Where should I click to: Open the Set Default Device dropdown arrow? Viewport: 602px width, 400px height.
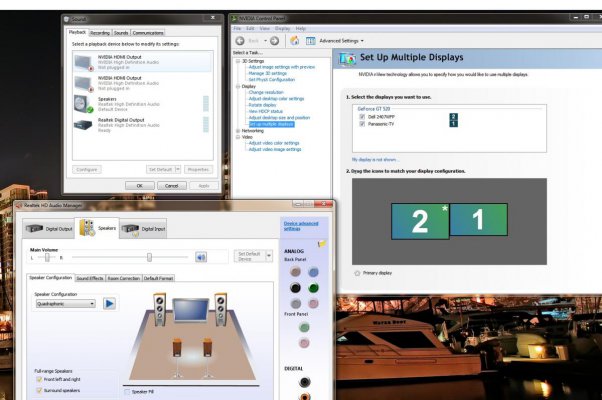pos(269,256)
